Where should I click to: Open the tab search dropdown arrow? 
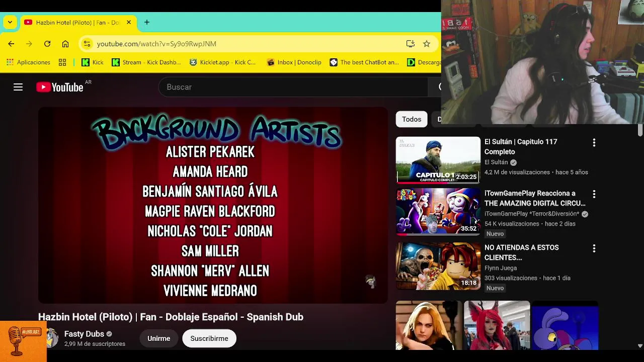point(10,22)
